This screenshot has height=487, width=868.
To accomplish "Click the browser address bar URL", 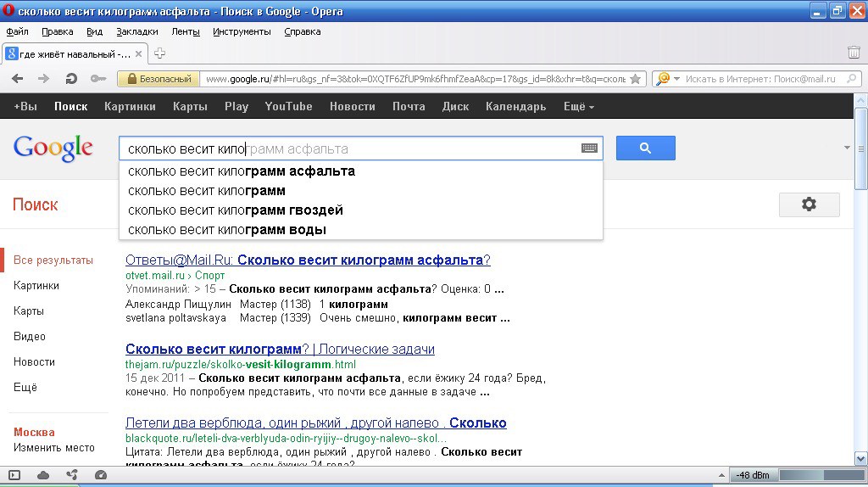I will pyautogui.click(x=415, y=79).
